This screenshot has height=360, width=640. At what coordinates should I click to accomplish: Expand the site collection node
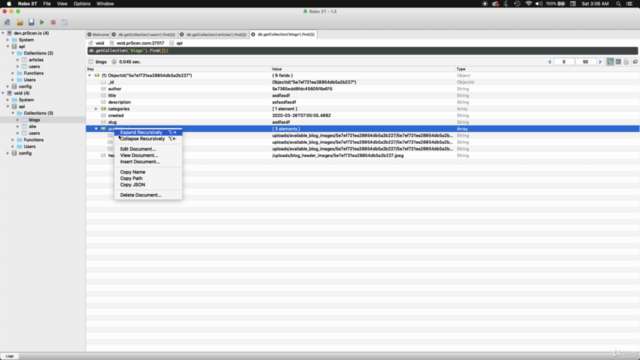18,127
